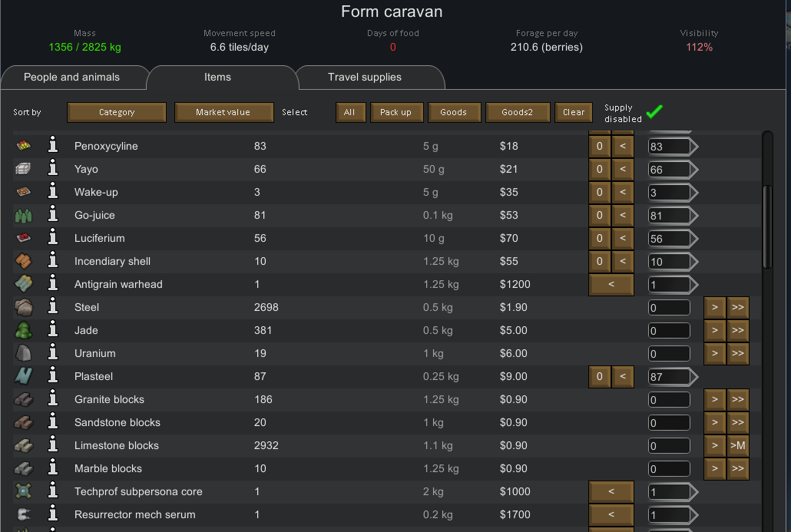Decrease Go-juice count by one
Image resolution: width=791 pixels, height=532 pixels.
pos(623,215)
